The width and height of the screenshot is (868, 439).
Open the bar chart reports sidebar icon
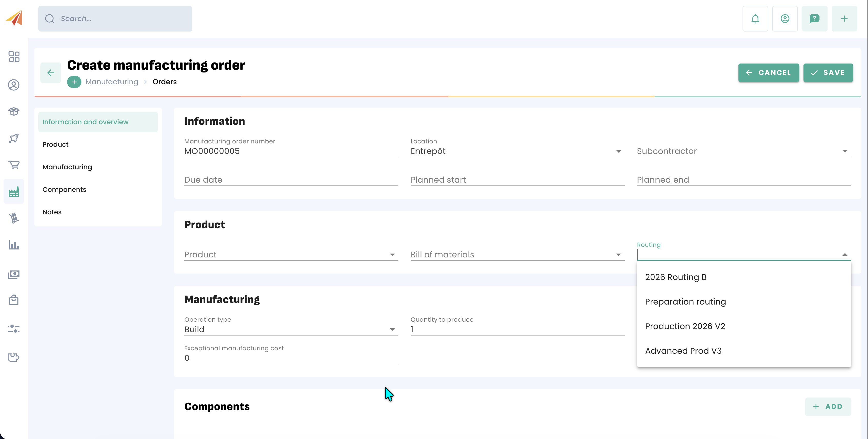[x=14, y=245]
